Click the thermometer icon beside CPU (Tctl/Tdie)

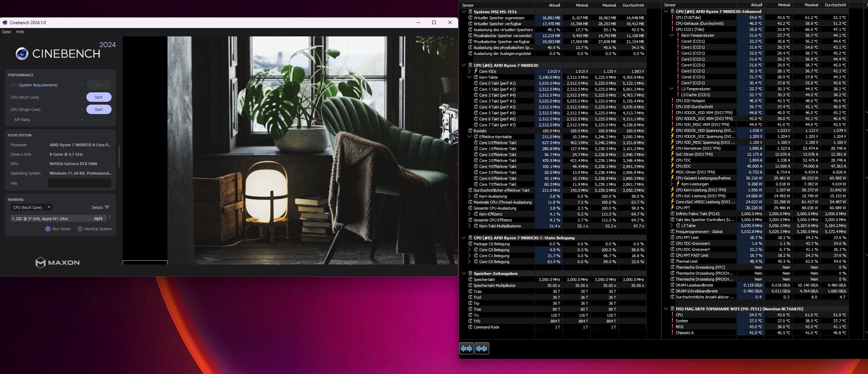(x=673, y=17)
